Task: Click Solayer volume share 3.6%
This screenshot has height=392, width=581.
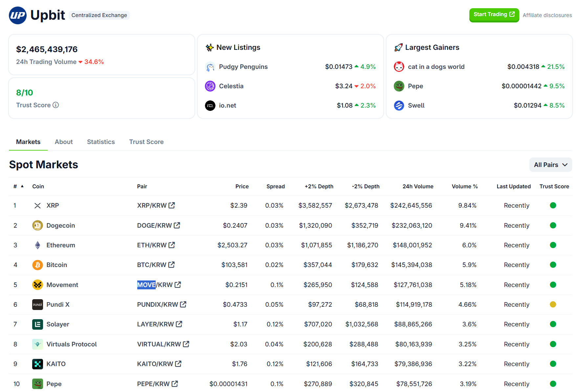Action: pyautogui.click(x=469, y=324)
